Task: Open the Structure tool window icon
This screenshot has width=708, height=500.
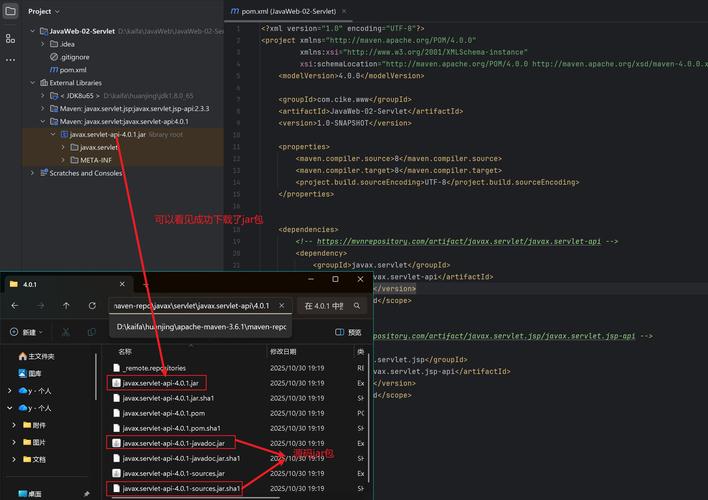Action: coord(10,38)
